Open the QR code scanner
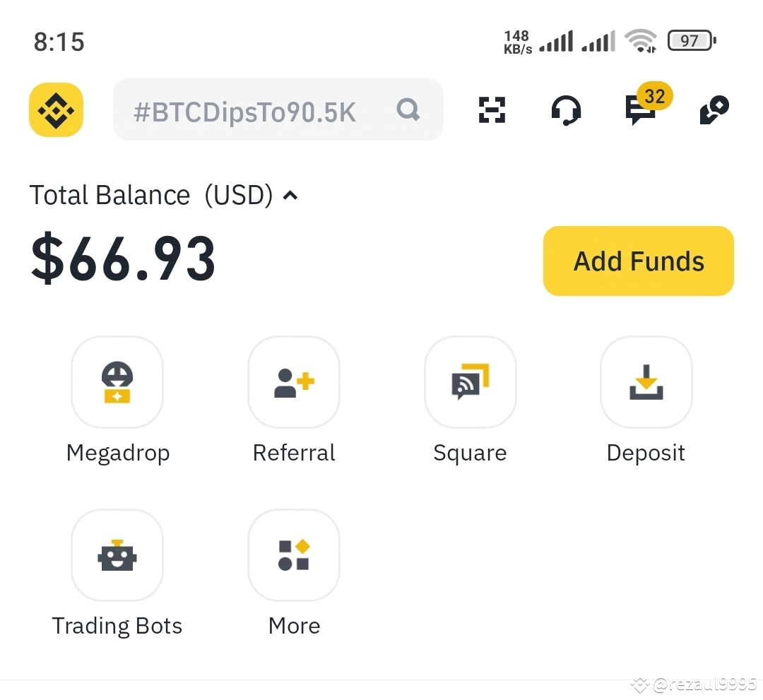763x700 pixels. 491,109
